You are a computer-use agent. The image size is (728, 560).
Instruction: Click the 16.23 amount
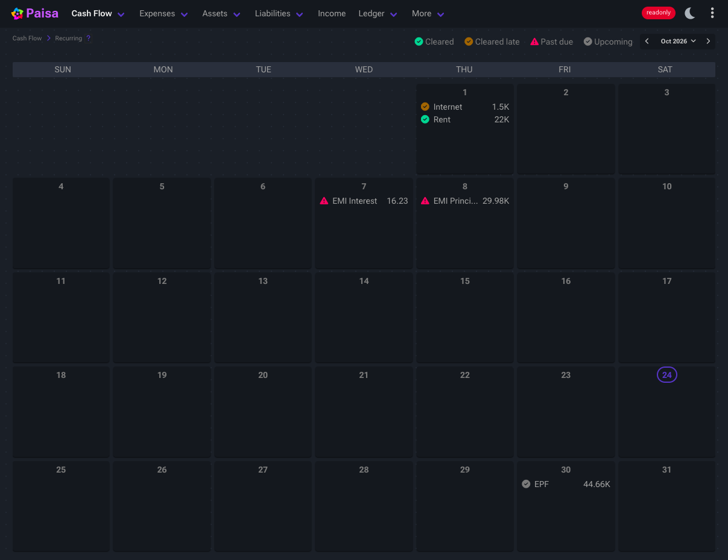pos(397,201)
